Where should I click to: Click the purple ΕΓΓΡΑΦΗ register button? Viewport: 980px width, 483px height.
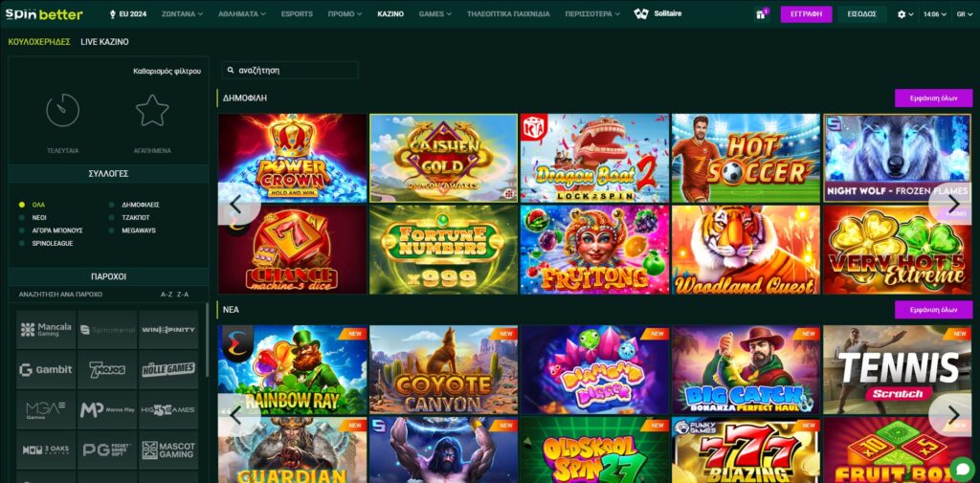point(806,14)
